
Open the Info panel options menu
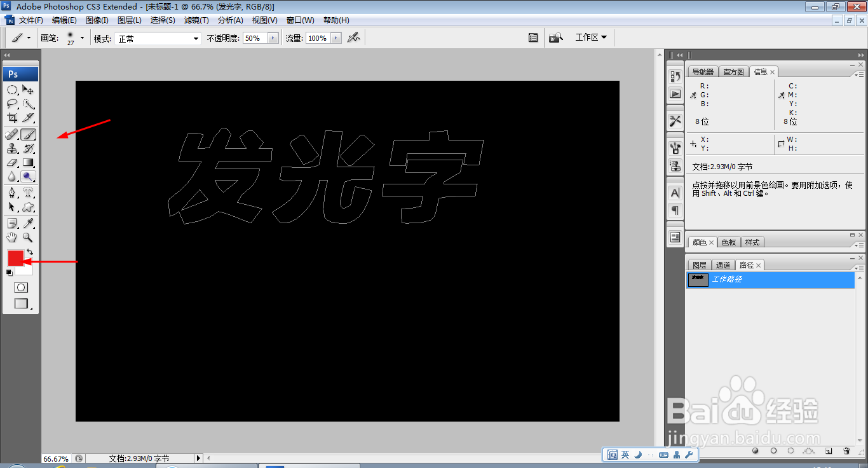click(860, 74)
